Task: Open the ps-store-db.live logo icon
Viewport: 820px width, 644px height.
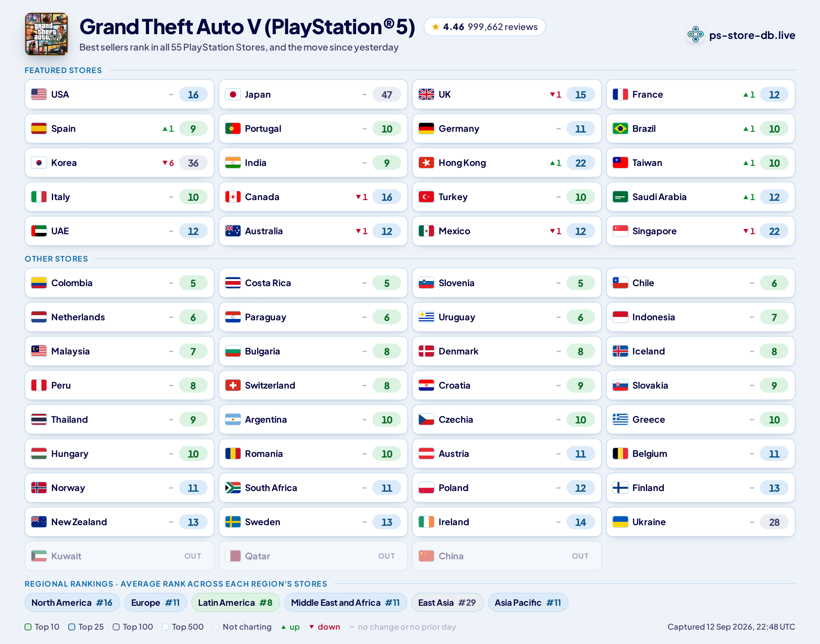Action: pyautogui.click(x=695, y=35)
